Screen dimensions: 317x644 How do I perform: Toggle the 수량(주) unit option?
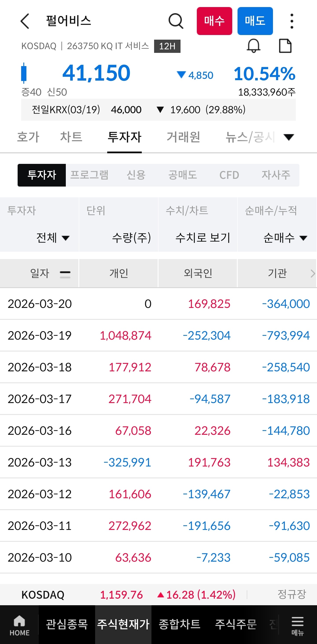coord(131,237)
